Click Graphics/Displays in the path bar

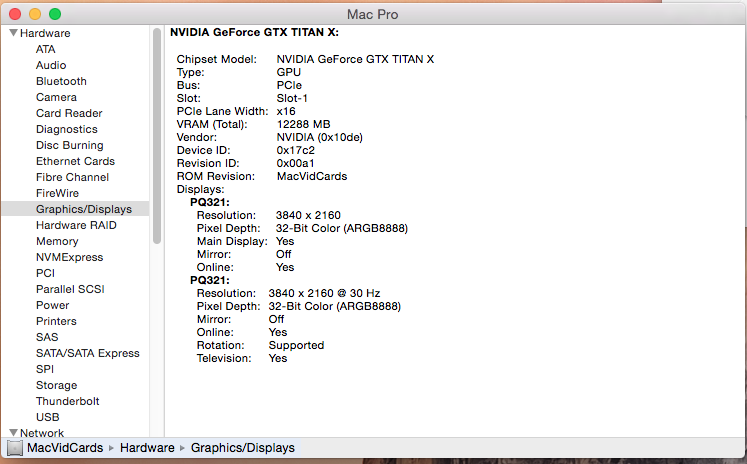[x=243, y=448]
